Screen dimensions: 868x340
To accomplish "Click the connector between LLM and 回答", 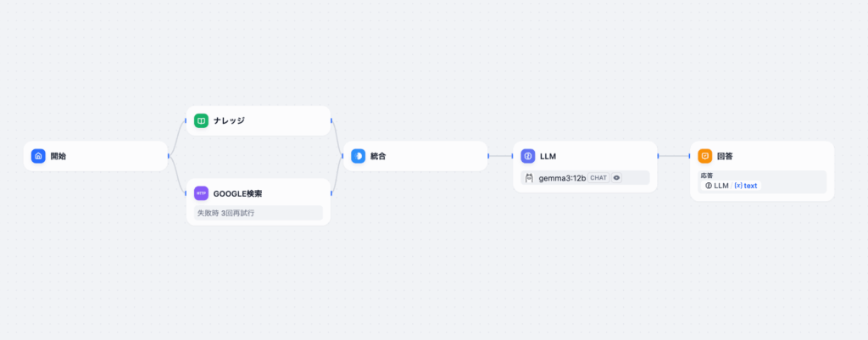I will coord(674,156).
